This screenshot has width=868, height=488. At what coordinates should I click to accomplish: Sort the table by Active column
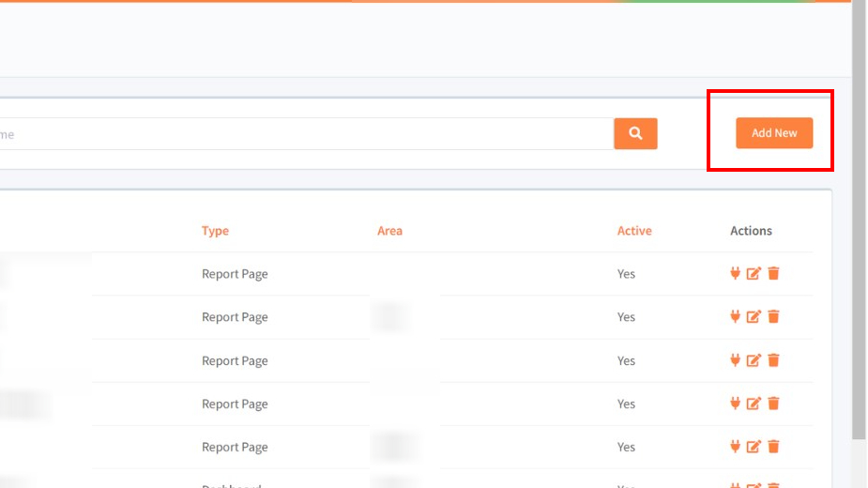click(634, 231)
